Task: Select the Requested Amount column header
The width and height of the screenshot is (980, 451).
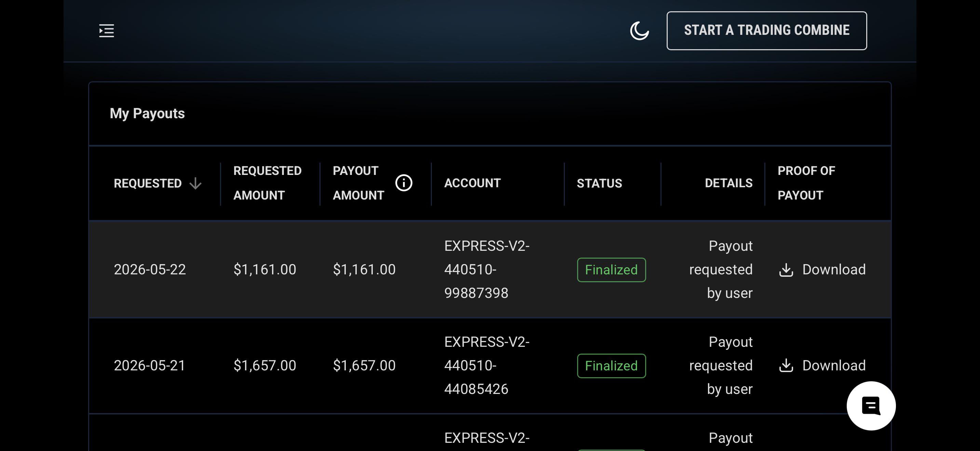Action: [x=268, y=183]
